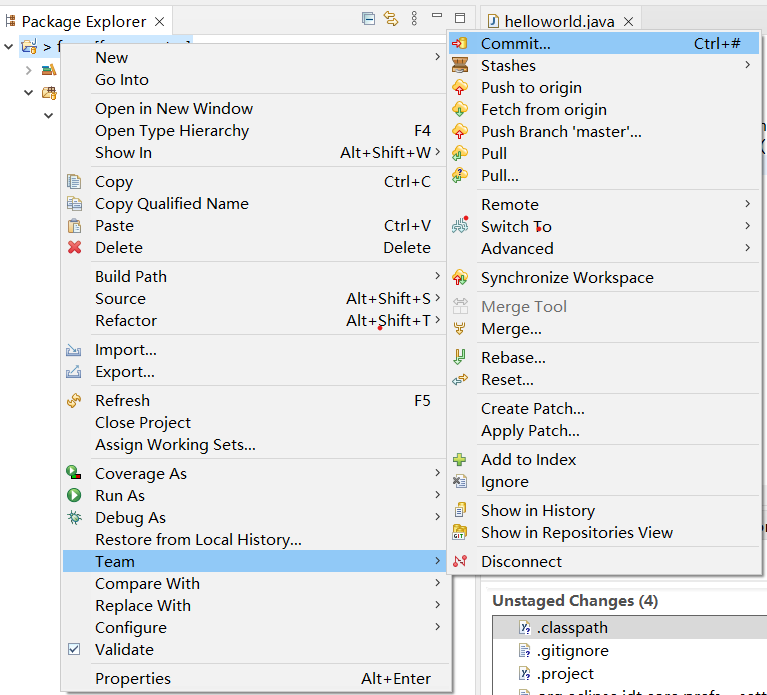Click Collapse All icon in Package Explorer toolbar
Image resolution: width=767 pixels, height=695 pixels.
pyautogui.click(x=368, y=19)
